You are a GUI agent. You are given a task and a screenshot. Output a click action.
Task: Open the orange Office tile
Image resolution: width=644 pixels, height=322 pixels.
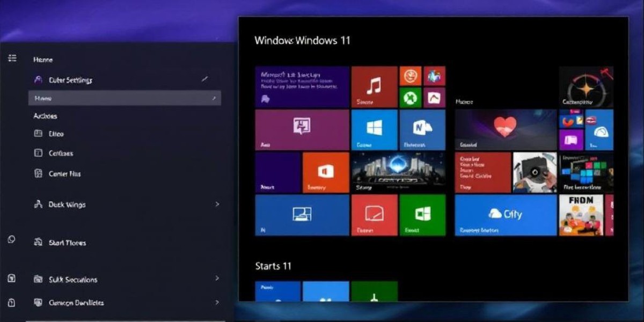tap(326, 172)
